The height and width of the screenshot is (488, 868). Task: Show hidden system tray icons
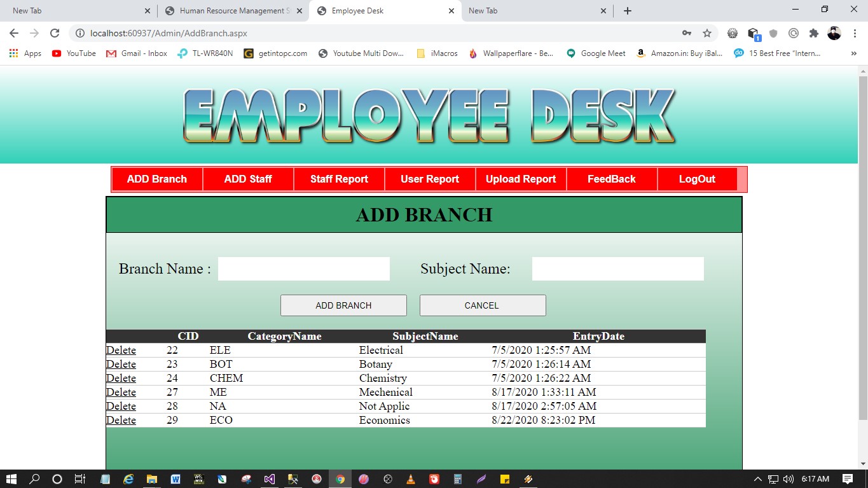pos(757,479)
